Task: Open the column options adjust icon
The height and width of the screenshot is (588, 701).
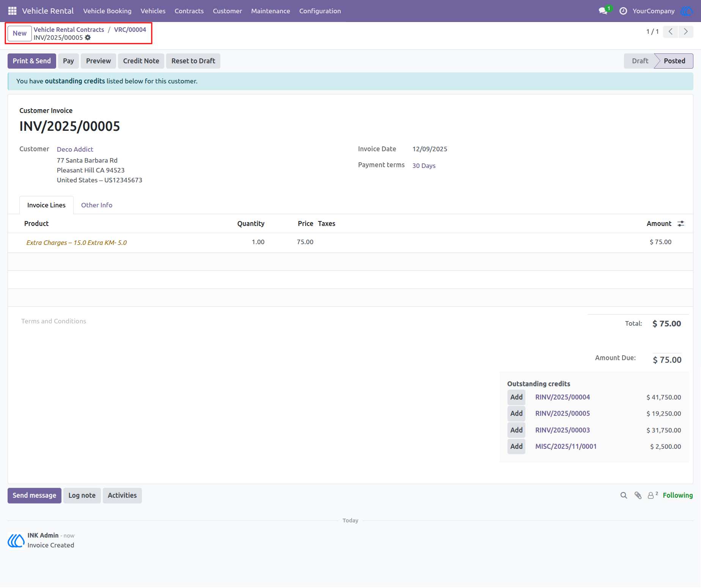Action: [x=681, y=224]
